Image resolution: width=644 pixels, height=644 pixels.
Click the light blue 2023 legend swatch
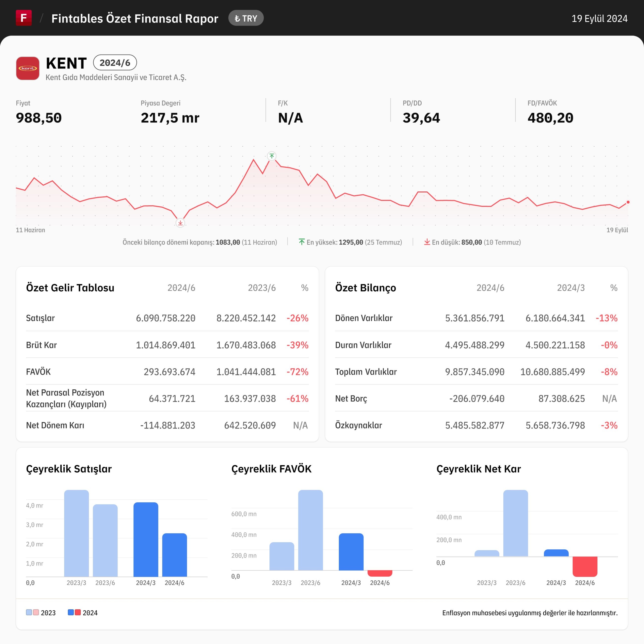(x=29, y=612)
